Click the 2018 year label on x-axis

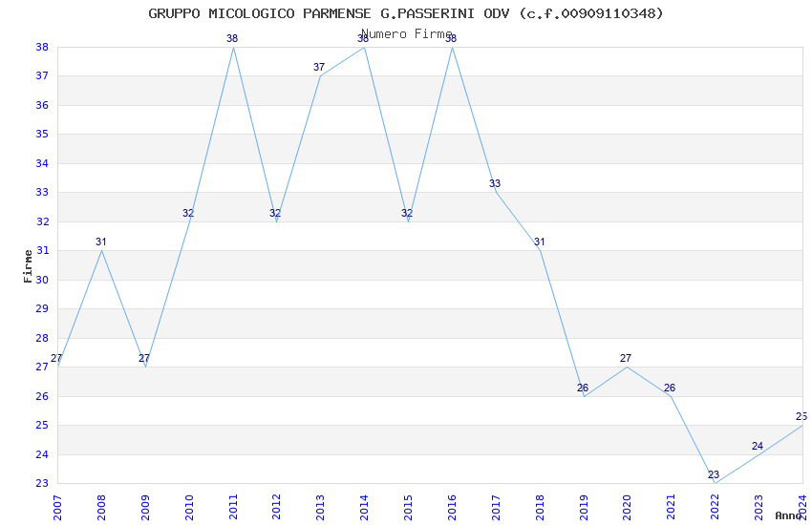(540, 507)
